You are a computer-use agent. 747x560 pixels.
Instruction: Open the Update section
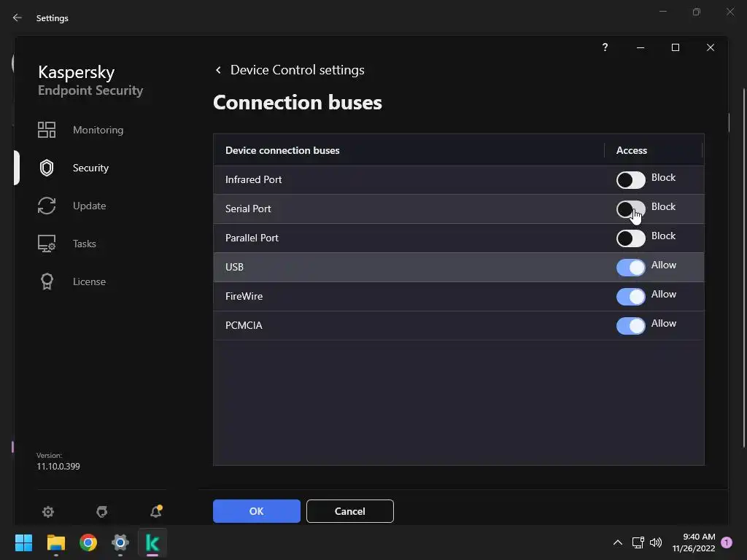coord(89,206)
